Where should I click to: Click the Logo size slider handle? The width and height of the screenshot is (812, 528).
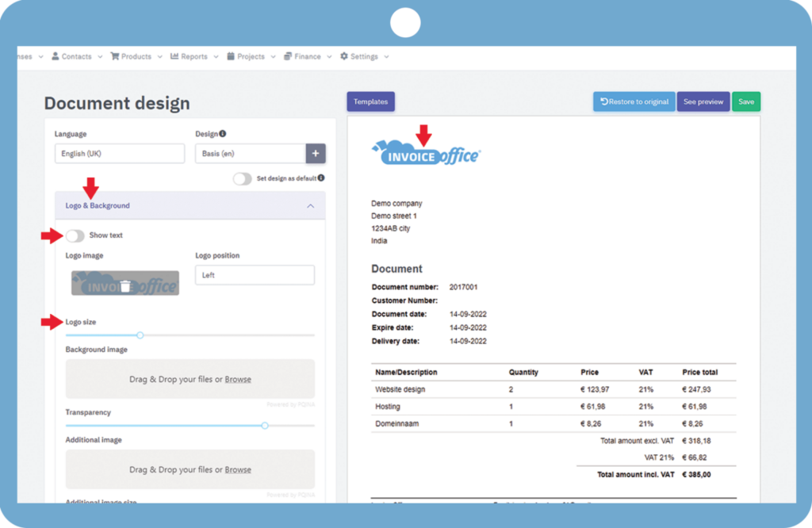point(140,335)
